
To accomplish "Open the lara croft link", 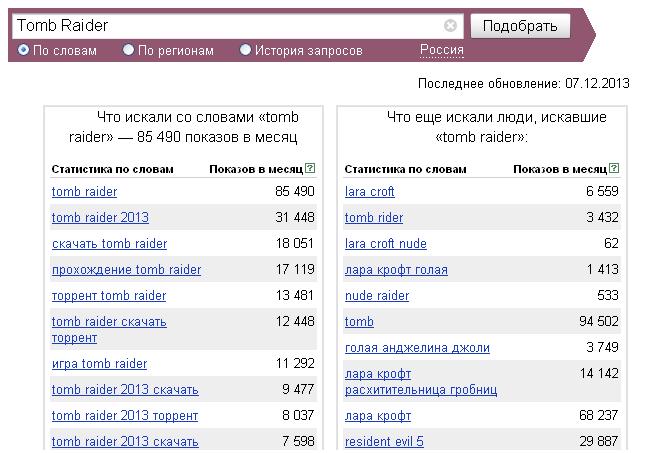I will coord(369,192).
